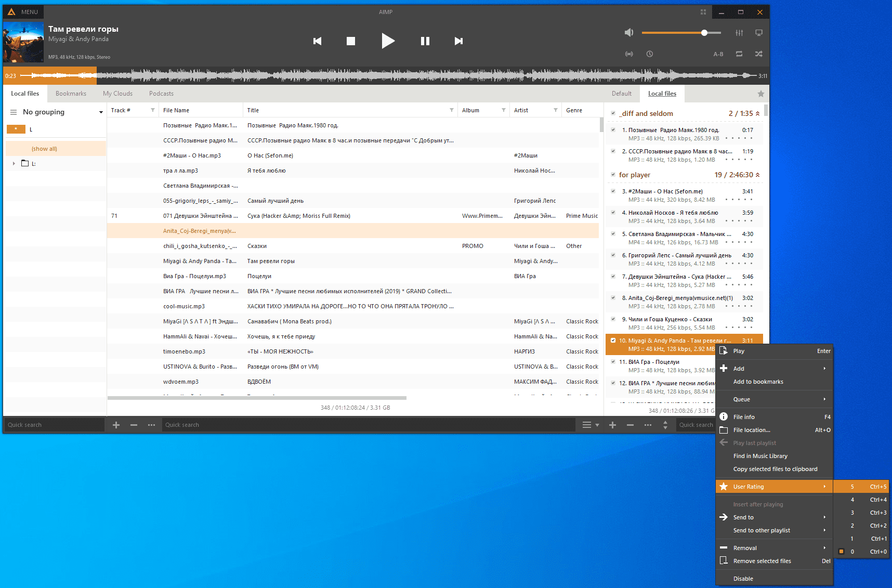Open the equalizer sliders icon
Image resolution: width=892 pixels, height=588 pixels.
(x=739, y=33)
